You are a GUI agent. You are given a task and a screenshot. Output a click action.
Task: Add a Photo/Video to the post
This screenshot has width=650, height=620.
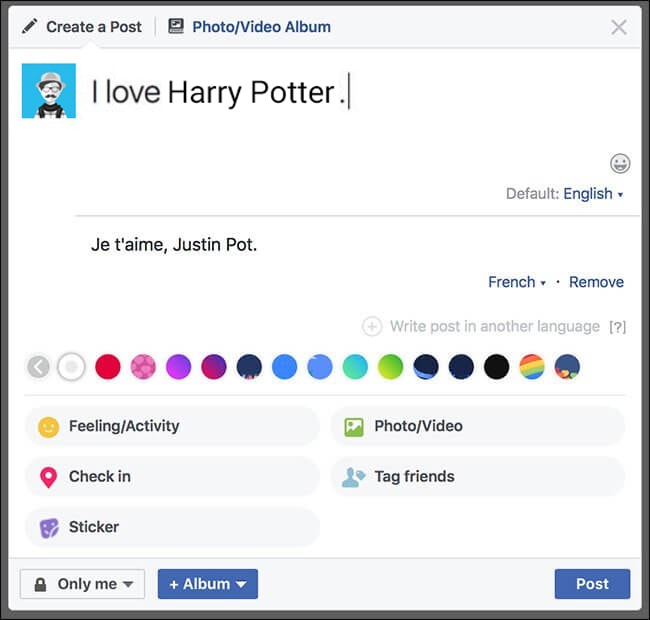tap(478, 426)
